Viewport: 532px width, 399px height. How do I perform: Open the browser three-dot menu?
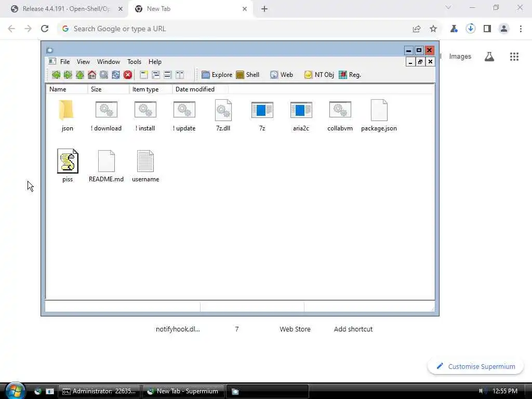[x=521, y=29]
